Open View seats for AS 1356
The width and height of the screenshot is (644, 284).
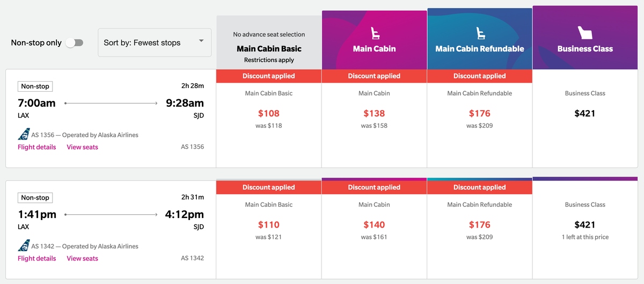(x=82, y=147)
